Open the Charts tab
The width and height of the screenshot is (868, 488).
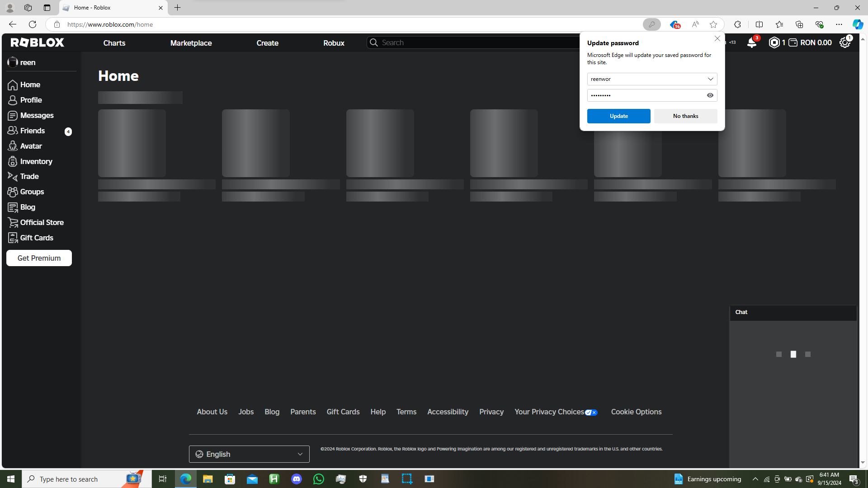click(114, 43)
